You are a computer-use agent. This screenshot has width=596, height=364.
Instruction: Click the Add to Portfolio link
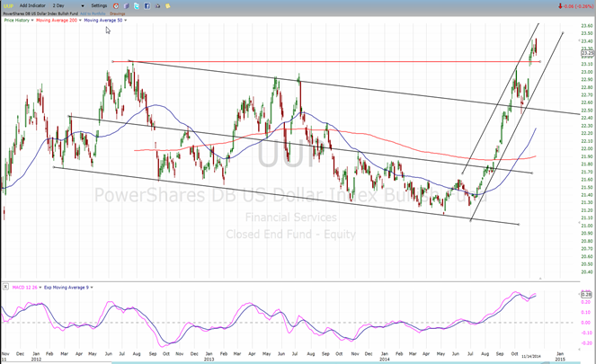(93, 13)
